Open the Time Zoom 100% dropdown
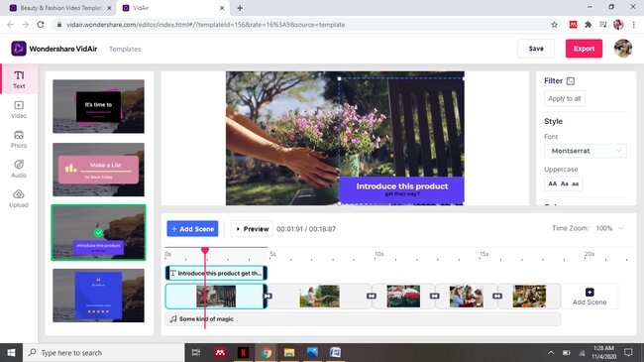Image resolution: width=644 pixels, height=362 pixels. [x=610, y=228]
